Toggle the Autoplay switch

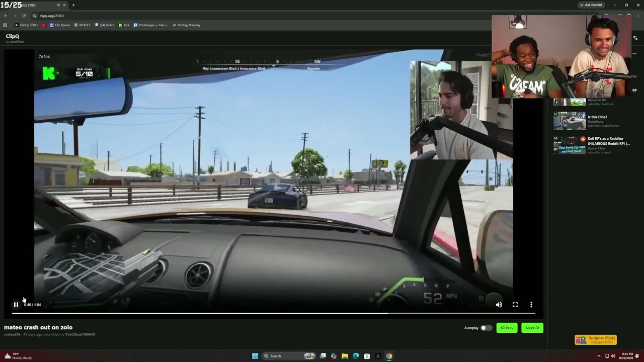[x=486, y=328]
